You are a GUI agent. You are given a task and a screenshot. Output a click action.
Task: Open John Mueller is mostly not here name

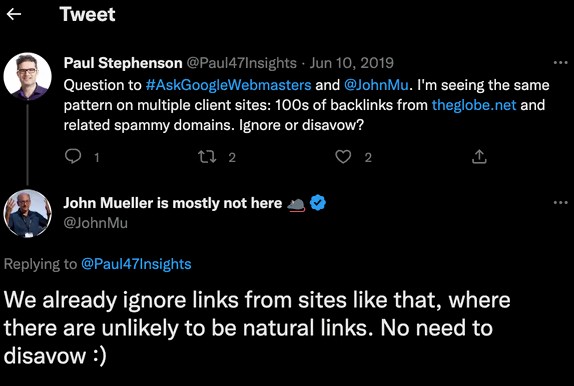173,203
